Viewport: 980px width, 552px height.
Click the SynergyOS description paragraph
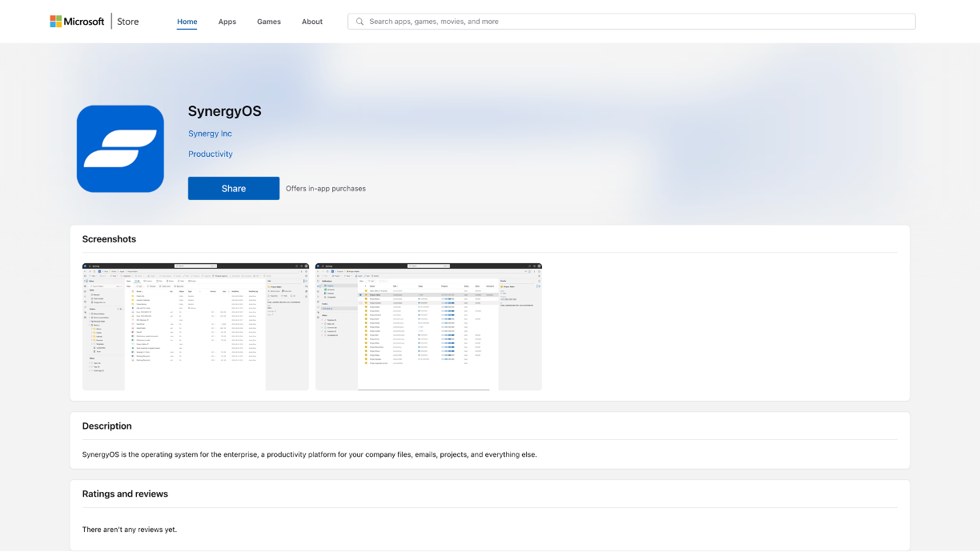(x=310, y=454)
